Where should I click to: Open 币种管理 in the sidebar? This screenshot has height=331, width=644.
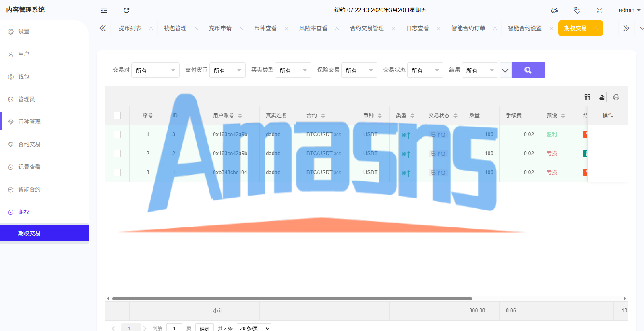click(x=44, y=122)
